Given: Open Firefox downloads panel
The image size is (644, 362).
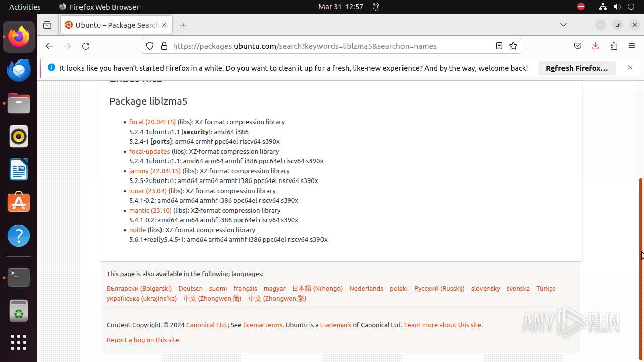Looking at the screenshot, I should pyautogui.click(x=596, y=46).
